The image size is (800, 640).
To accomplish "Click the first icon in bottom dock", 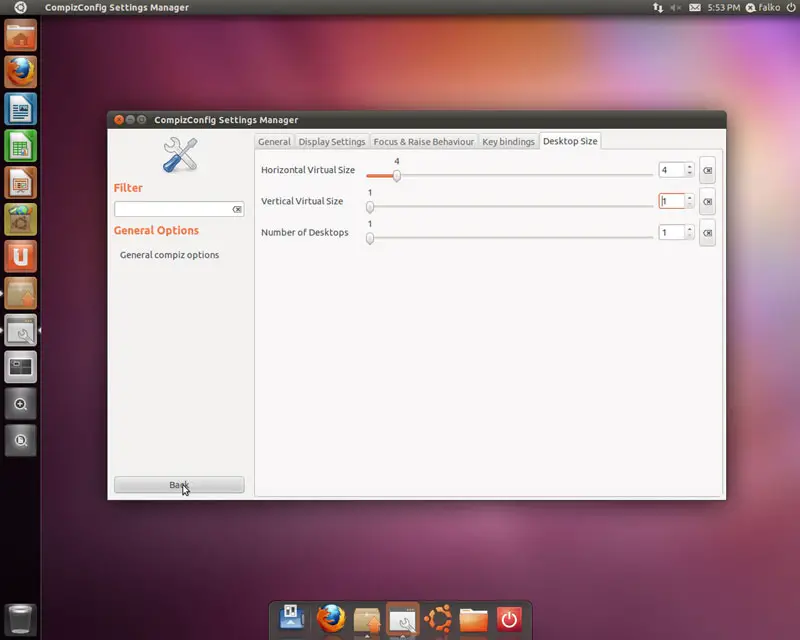I will 291,618.
